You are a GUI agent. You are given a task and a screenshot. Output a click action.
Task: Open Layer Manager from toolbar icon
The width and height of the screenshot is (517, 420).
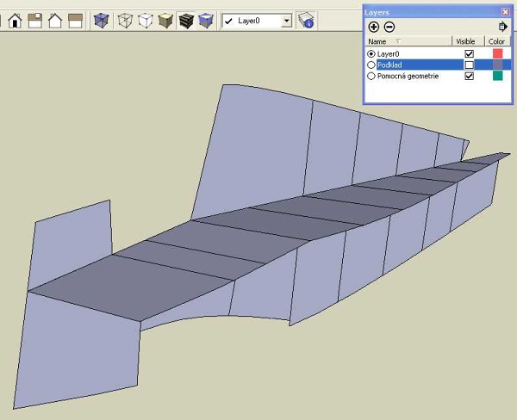coord(306,21)
